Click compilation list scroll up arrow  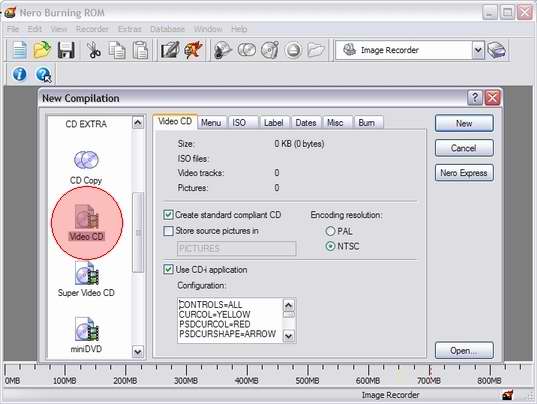[138, 123]
